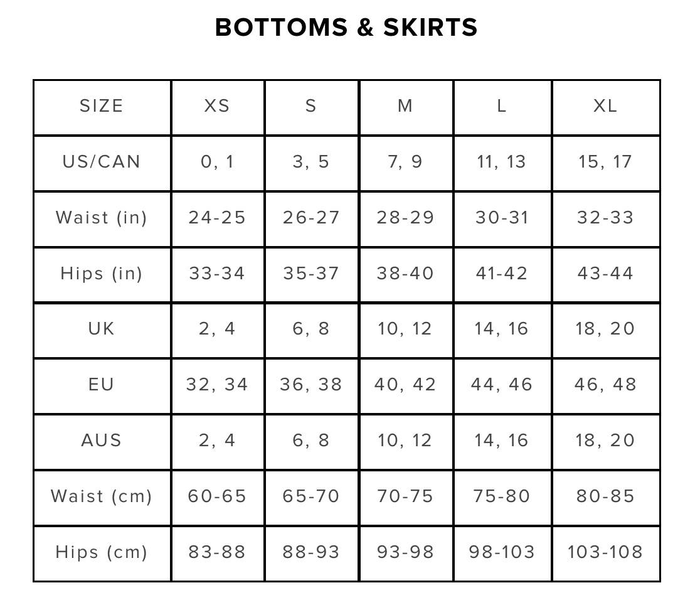Select the EU row label
The image size is (700, 600).
pyautogui.click(x=102, y=385)
